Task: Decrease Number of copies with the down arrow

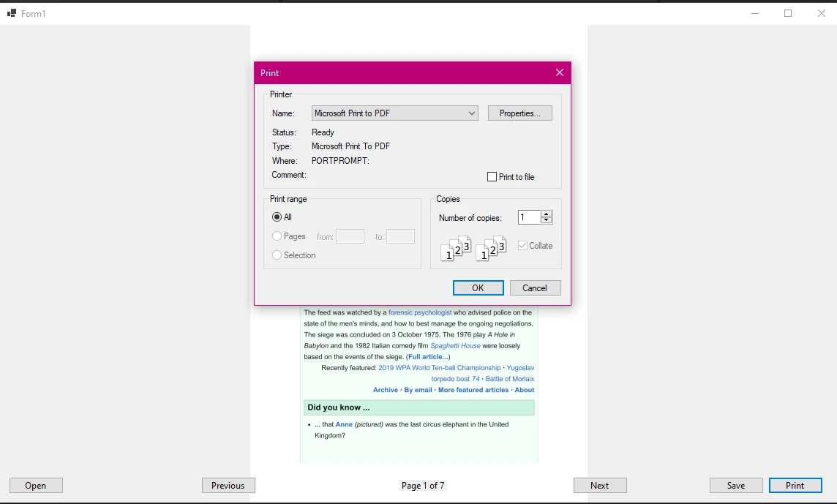Action: [x=547, y=220]
